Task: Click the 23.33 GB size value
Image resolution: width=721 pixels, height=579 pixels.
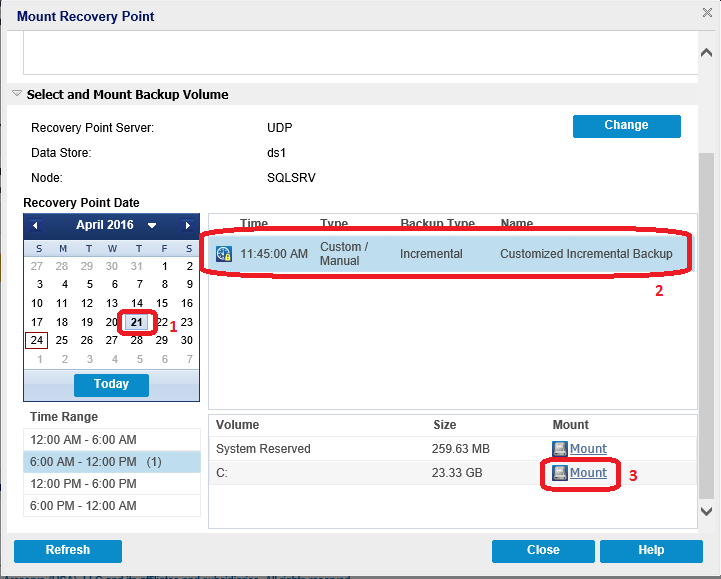Action: coord(457,473)
